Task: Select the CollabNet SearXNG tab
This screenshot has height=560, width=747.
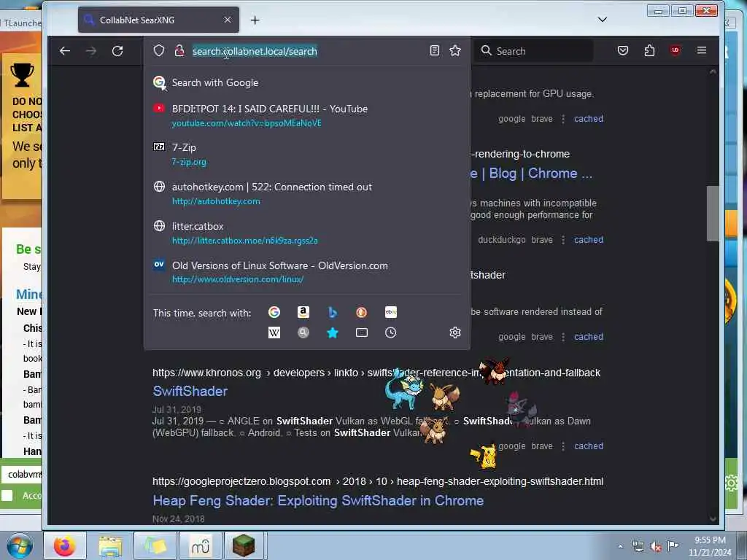Action: click(x=158, y=20)
